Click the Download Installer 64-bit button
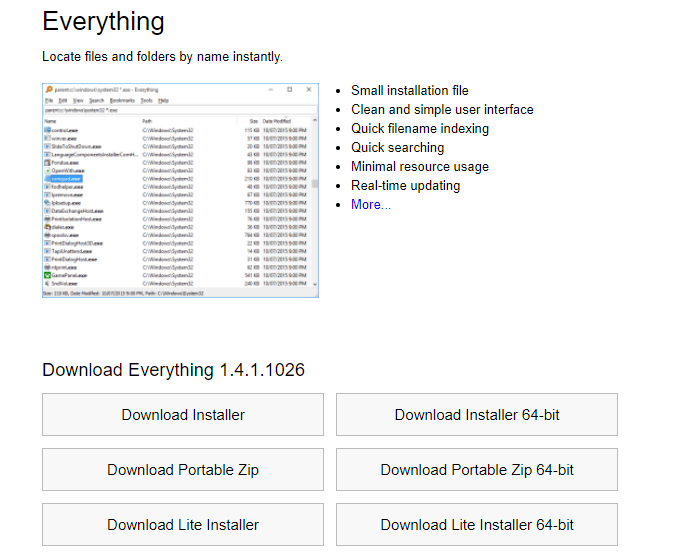 pos(477,414)
